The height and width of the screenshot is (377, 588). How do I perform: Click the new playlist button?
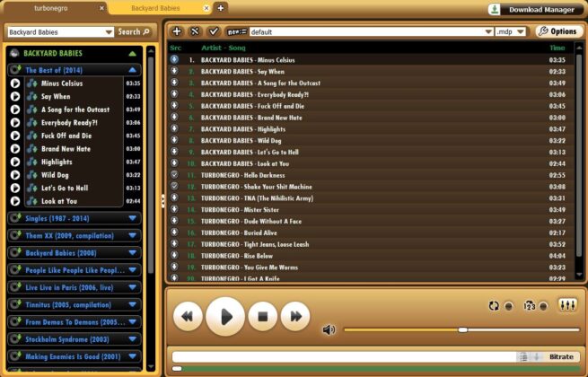(237, 32)
